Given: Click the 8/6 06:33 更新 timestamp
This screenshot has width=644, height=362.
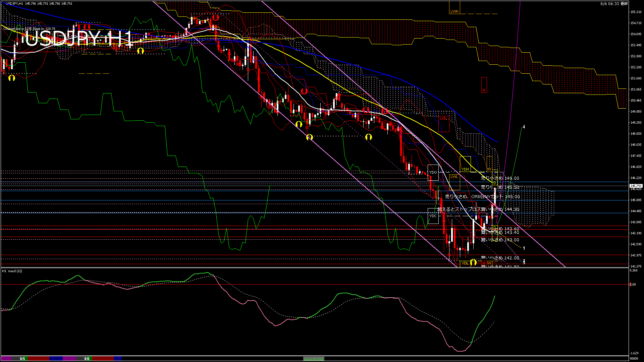Looking at the screenshot, I should tap(614, 4).
